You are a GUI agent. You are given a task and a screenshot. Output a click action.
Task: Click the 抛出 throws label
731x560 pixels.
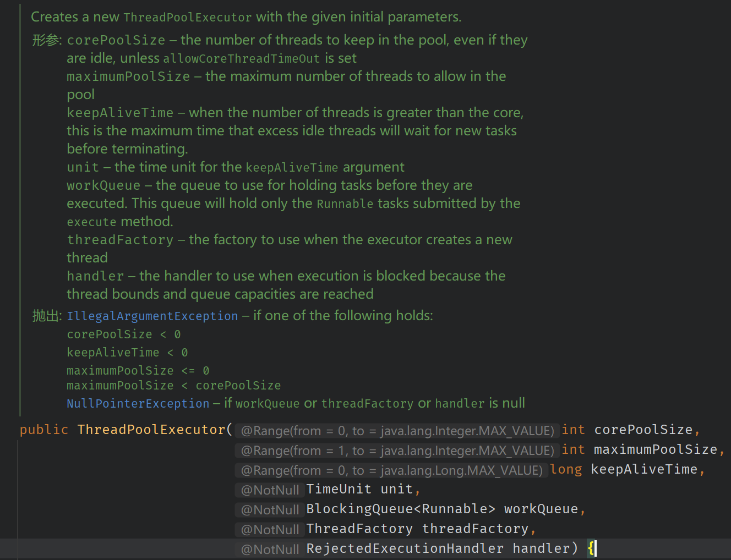47,316
